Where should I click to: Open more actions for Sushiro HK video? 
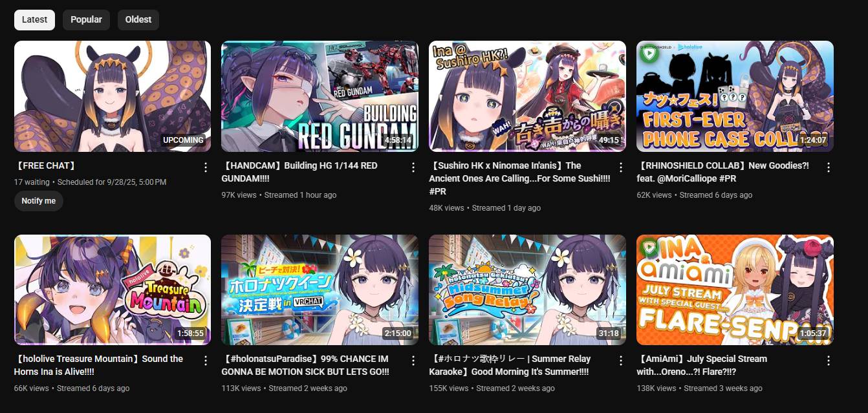[621, 167]
